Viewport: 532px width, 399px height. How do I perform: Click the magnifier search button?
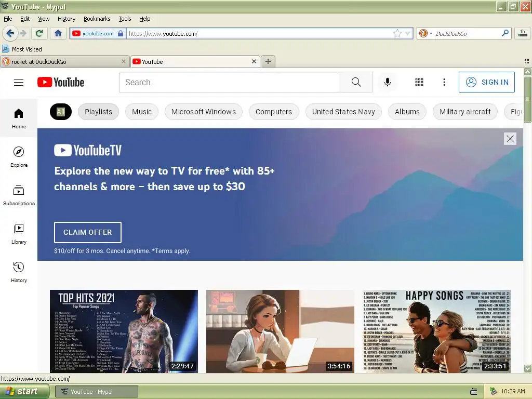click(356, 82)
